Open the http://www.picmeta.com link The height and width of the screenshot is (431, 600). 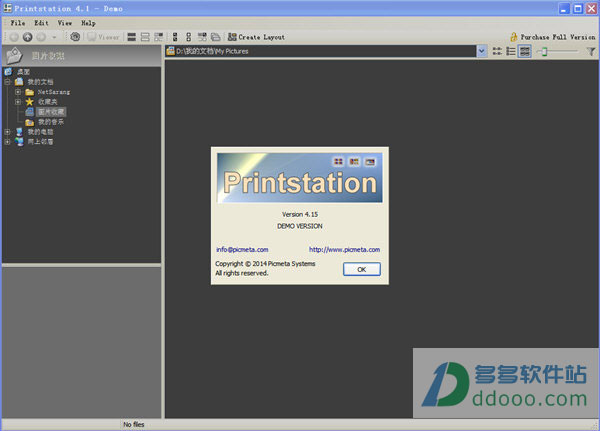(344, 249)
